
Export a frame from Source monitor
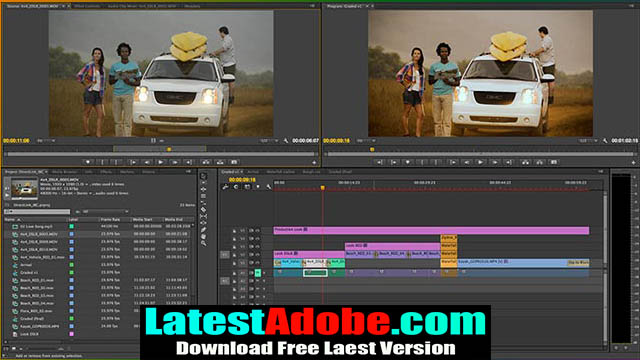click(x=234, y=162)
